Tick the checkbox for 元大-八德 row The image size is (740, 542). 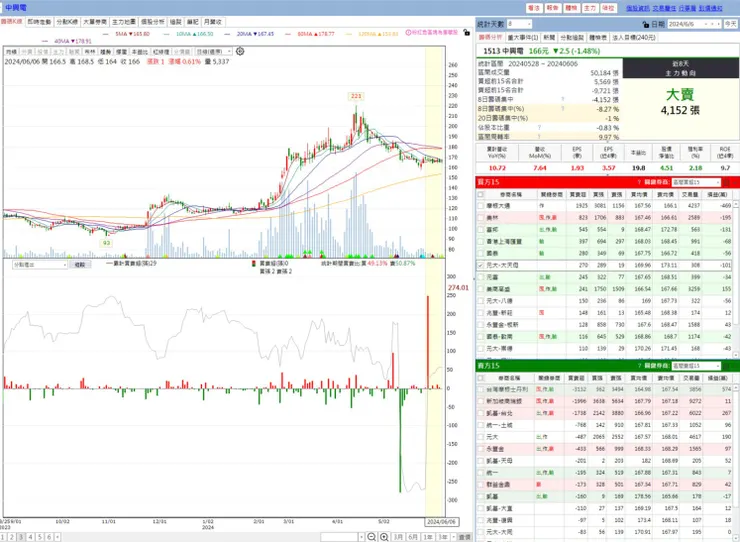pos(480,301)
